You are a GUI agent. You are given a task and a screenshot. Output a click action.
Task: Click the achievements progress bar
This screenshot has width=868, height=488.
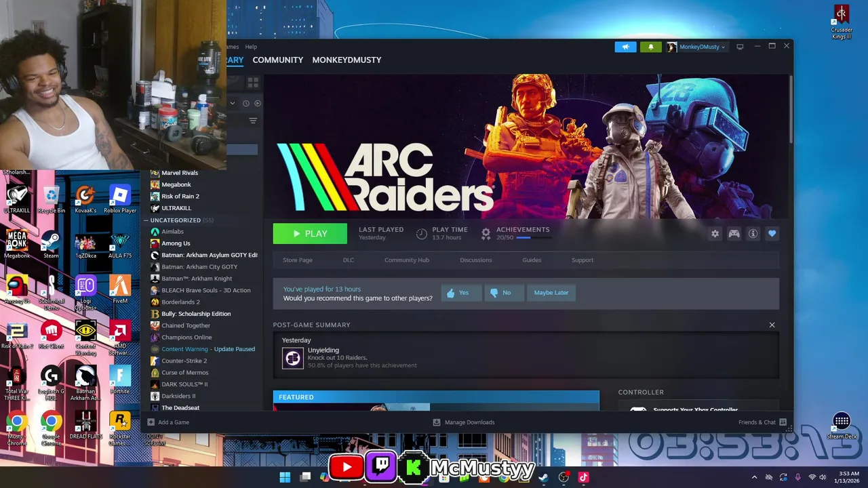[533, 238]
